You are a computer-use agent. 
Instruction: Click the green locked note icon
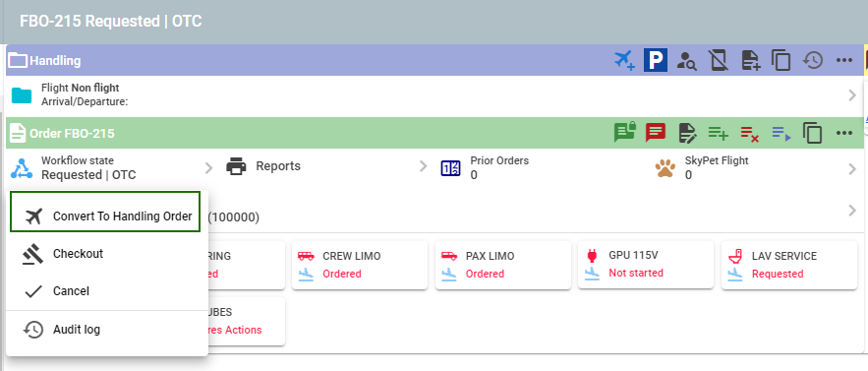tap(624, 133)
